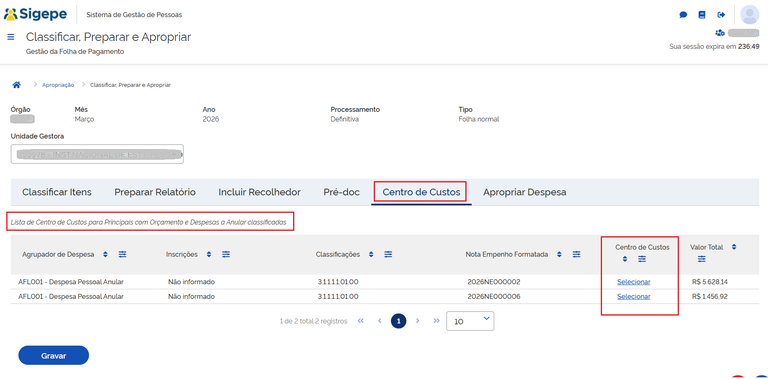The height and width of the screenshot is (379, 768).
Task: Click the 2026NE000006 cell
Action: pos(494,297)
